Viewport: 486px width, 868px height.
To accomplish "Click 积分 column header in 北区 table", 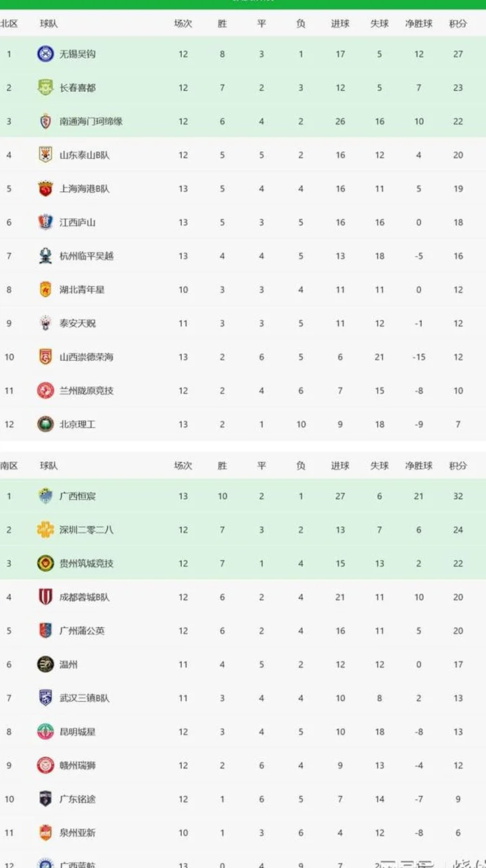I will click(458, 24).
